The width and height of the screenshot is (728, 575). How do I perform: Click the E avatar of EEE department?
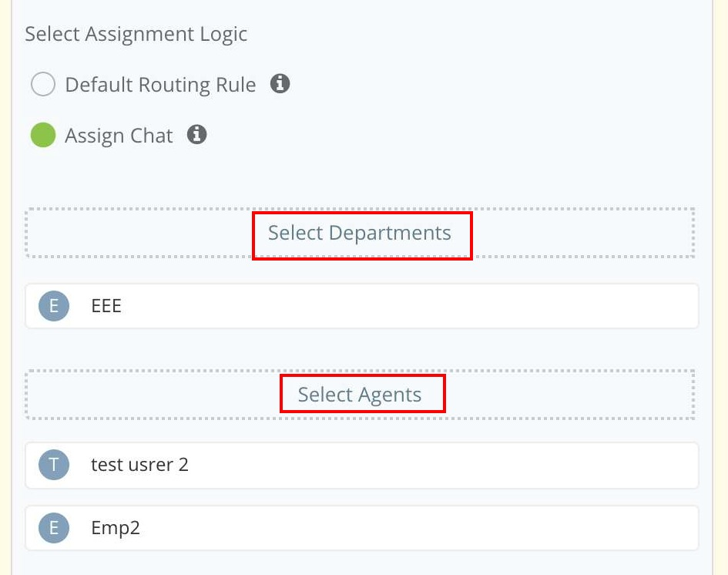54,306
